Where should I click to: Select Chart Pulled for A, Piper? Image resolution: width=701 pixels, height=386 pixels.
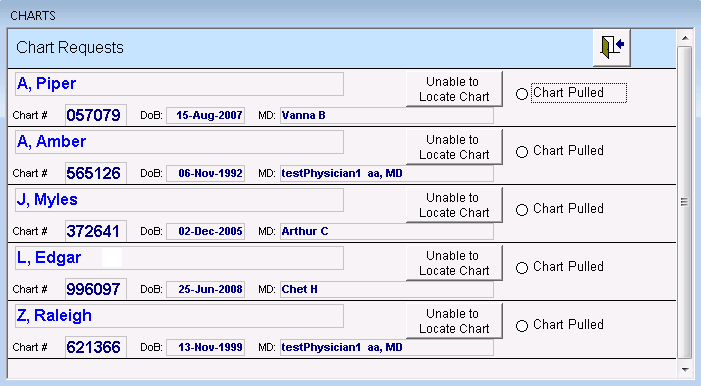click(x=522, y=94)
